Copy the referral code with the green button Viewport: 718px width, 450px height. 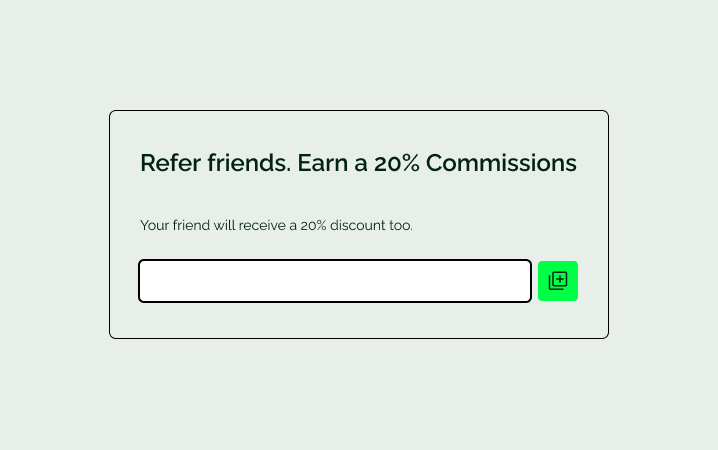(x=558, y=281)
